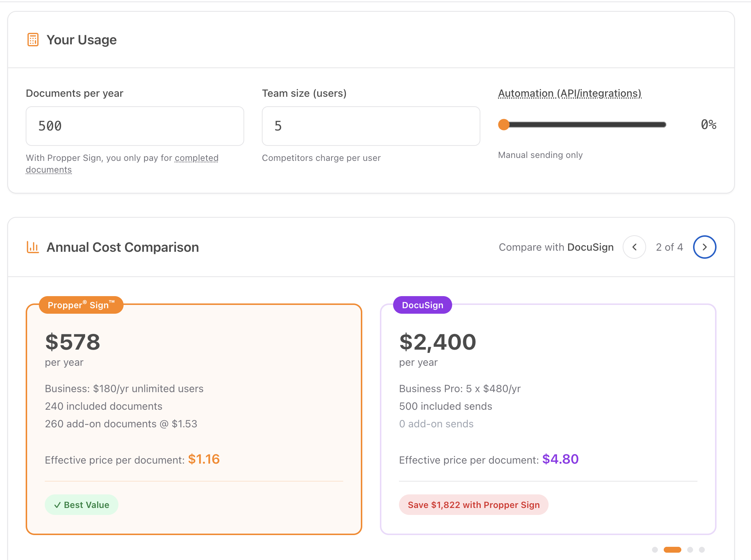The height and width of the screenshot is (560, 751).
Task: Click the $2,400 DocuSign annual price
Action: click(437, 342)
